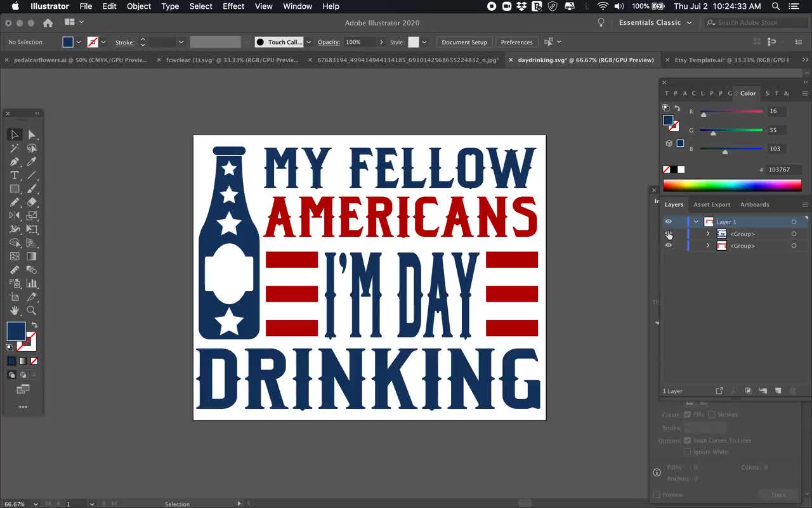
Task: Select the Lasso tool
Action: point(32,148)
